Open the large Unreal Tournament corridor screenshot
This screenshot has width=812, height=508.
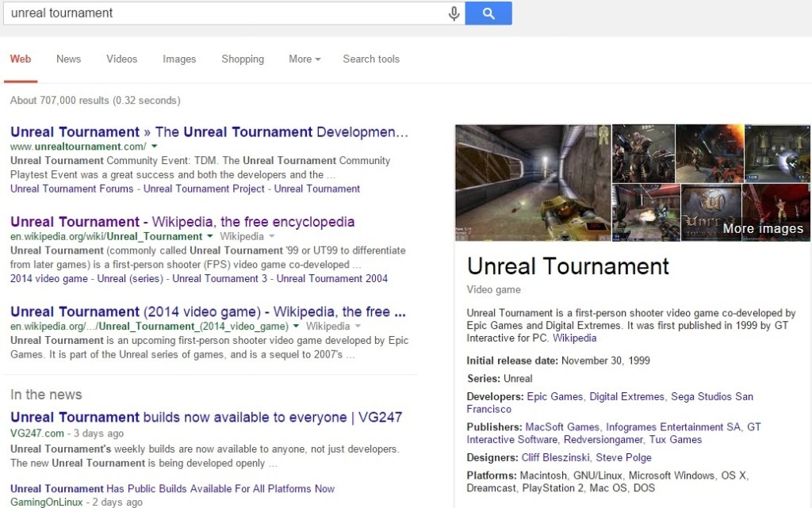[x=532, y=182]
